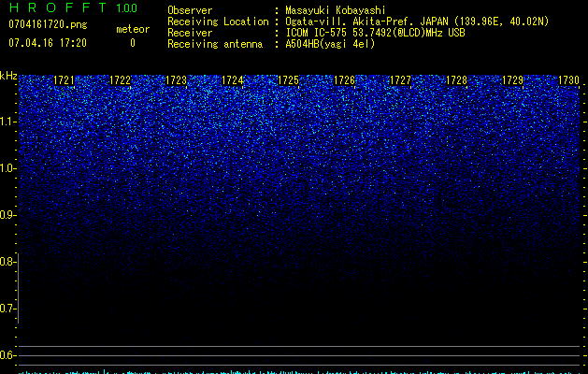Click the 0.8 frequency axis label
The height and width of the screenshot is (374, 588).
click(7, 262)
